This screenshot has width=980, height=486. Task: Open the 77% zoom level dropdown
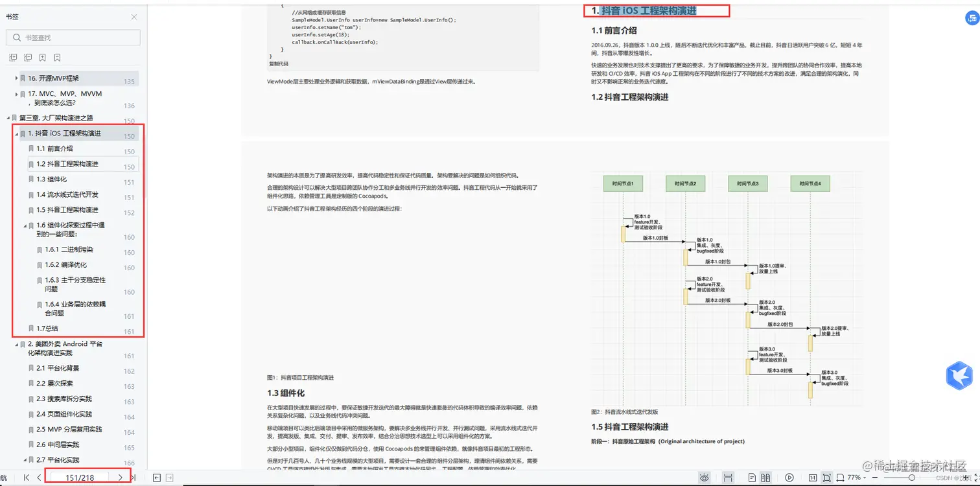pyautogui.click(x=856, y=478)
